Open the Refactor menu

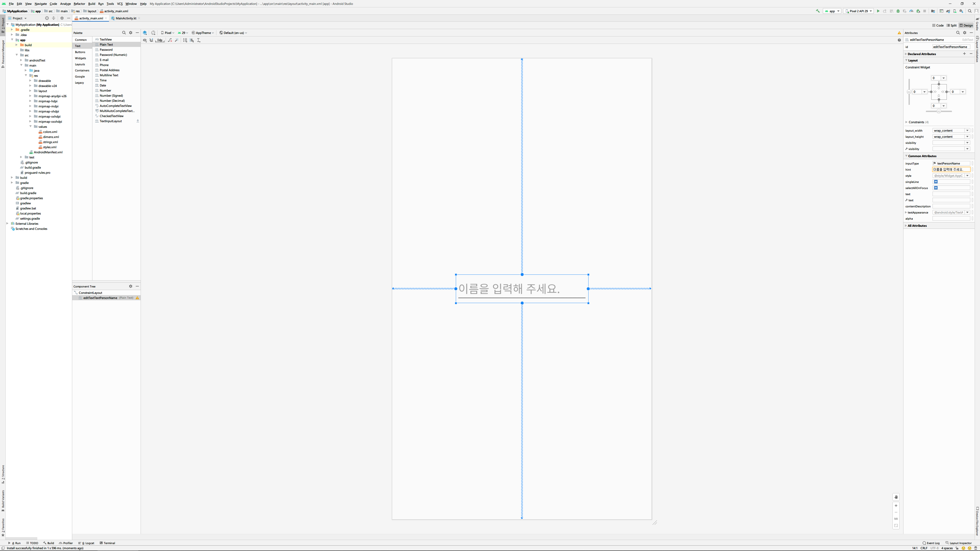[x=79, y=4]
